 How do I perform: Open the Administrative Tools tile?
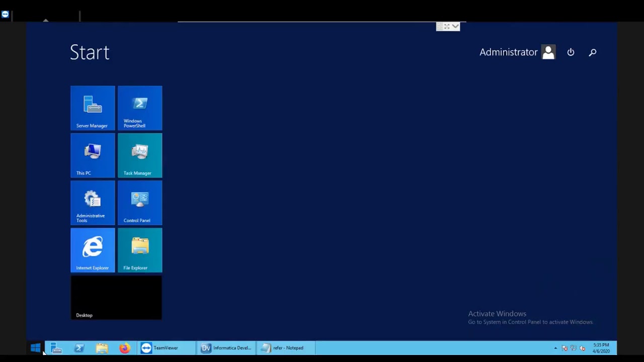coord(93,203)
